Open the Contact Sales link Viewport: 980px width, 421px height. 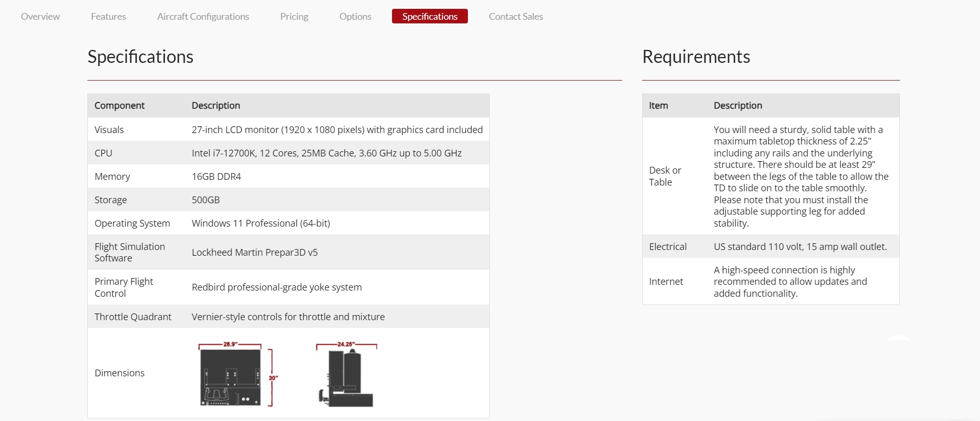(515, 17)
